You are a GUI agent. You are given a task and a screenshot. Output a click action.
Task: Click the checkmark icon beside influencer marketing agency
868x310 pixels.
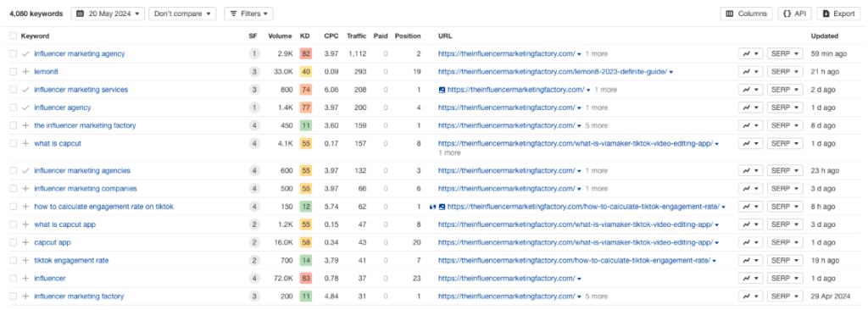(25, 53)
